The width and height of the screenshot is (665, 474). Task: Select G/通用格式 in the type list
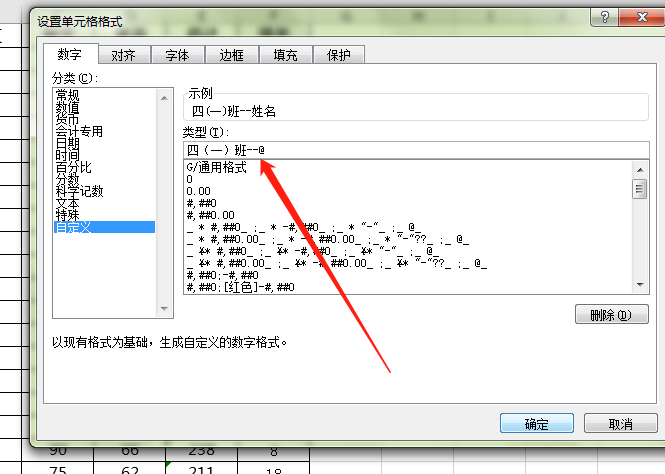click(408, 167)
